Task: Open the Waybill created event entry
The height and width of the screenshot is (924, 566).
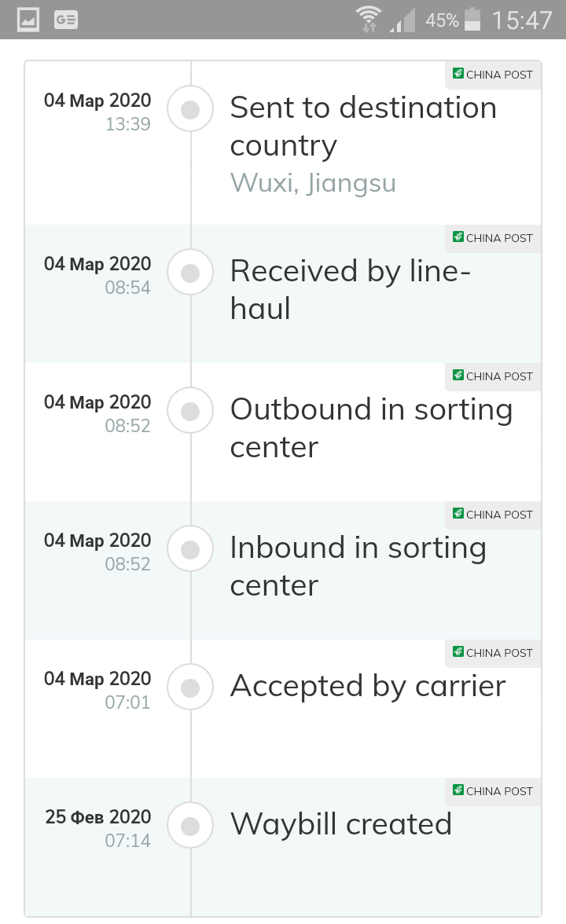Action: click(x=340, y=824)
